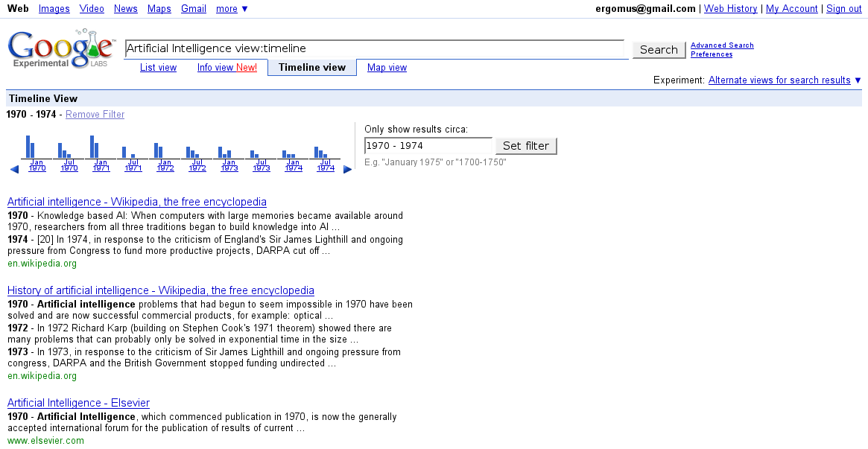Open the Gmail link
The height and width of the screenshot is (449, 868).
pyautogui.click(x=194, y=9)
